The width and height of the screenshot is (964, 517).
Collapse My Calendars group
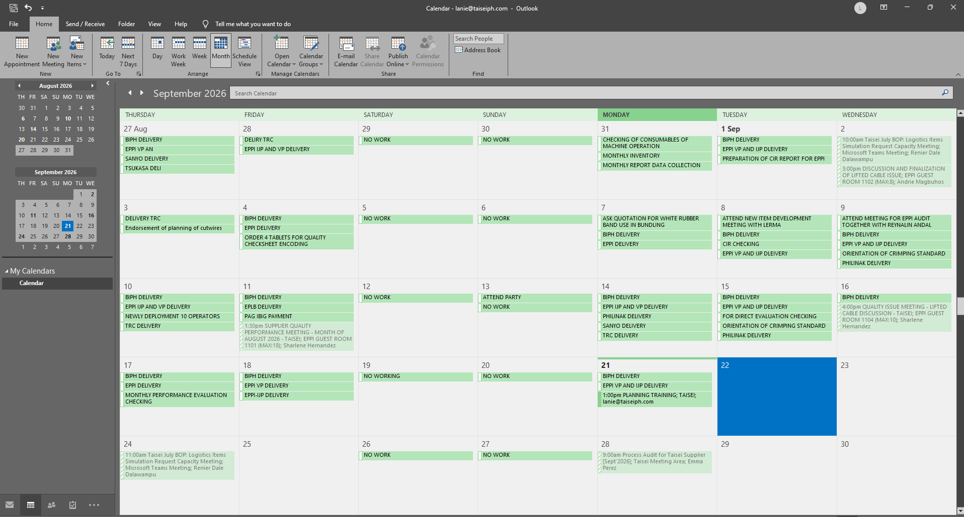coord(7,271)
